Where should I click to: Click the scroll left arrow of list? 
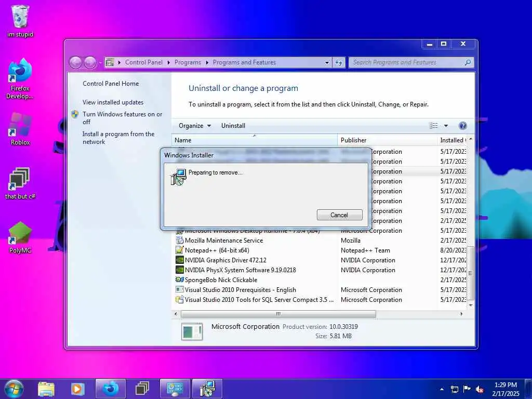(176, 314)
